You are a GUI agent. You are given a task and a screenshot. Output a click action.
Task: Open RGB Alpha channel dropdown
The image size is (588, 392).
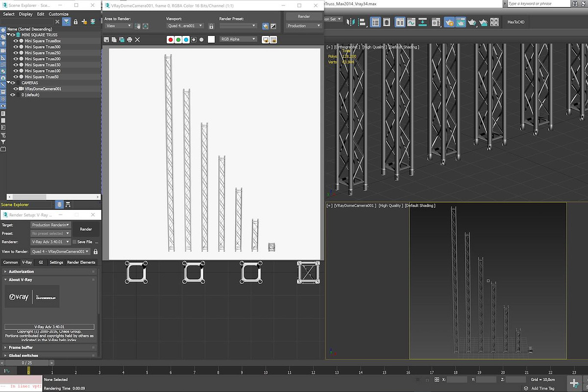click(x=238, y=39)
